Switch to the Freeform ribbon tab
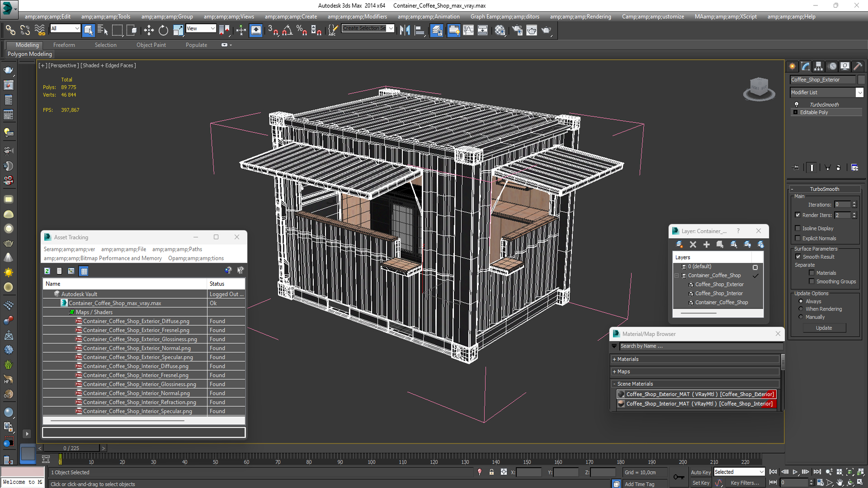868x488 pixels. click(64, 45)
